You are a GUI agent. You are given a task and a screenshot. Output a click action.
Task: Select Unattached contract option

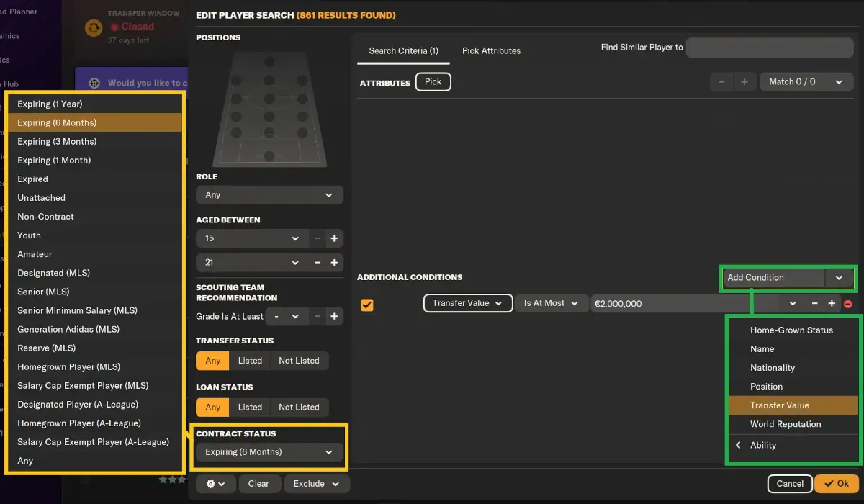(94, 198)
